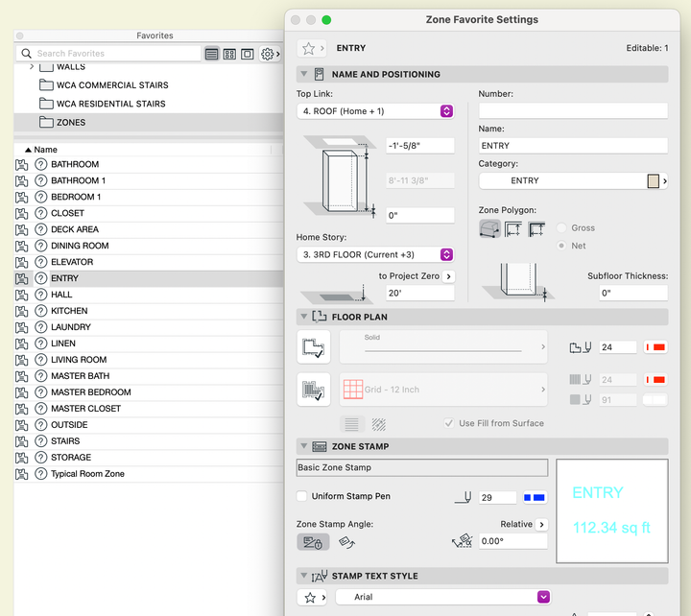This screenshot has height=616, width=691.
Task: Select rotating zone stamp angle icon
Action: [346, 542]
